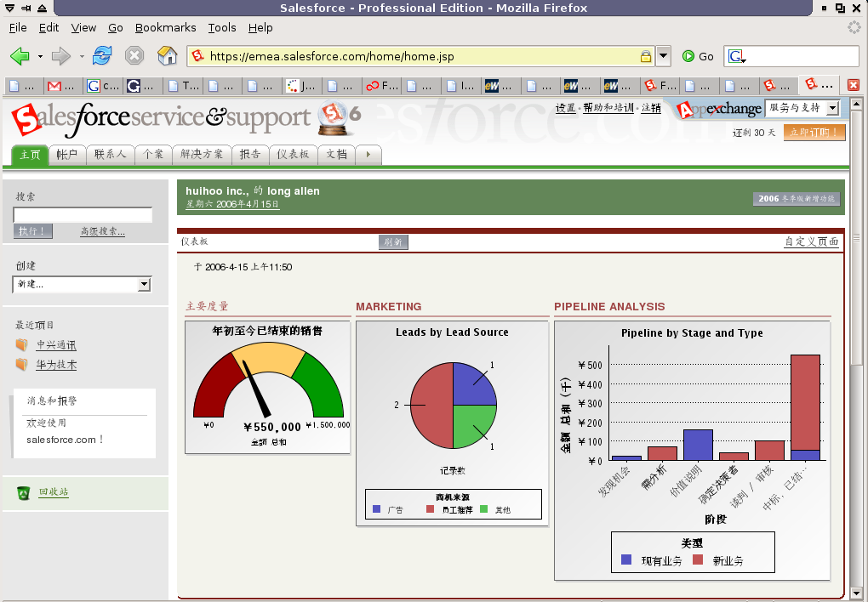Click the folder icon beside 华为技术
The height and width of the screenshot is (602, 868).
(21, 365)
